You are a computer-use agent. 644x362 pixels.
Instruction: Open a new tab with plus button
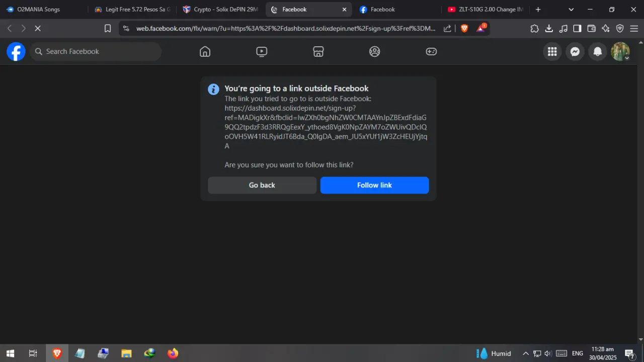pyautogui.click(x=538, y=10)
